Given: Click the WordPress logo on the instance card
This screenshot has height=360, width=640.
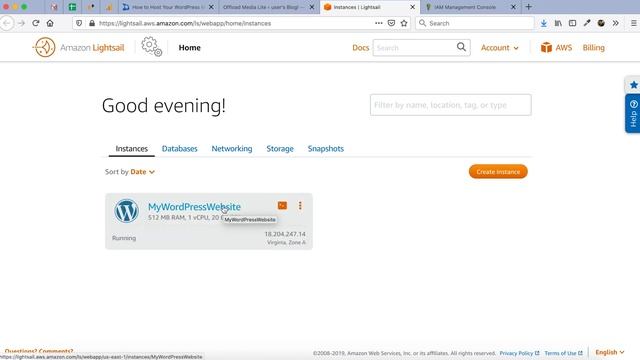Looking at the screenshot, I should click(x=126, y=211).
